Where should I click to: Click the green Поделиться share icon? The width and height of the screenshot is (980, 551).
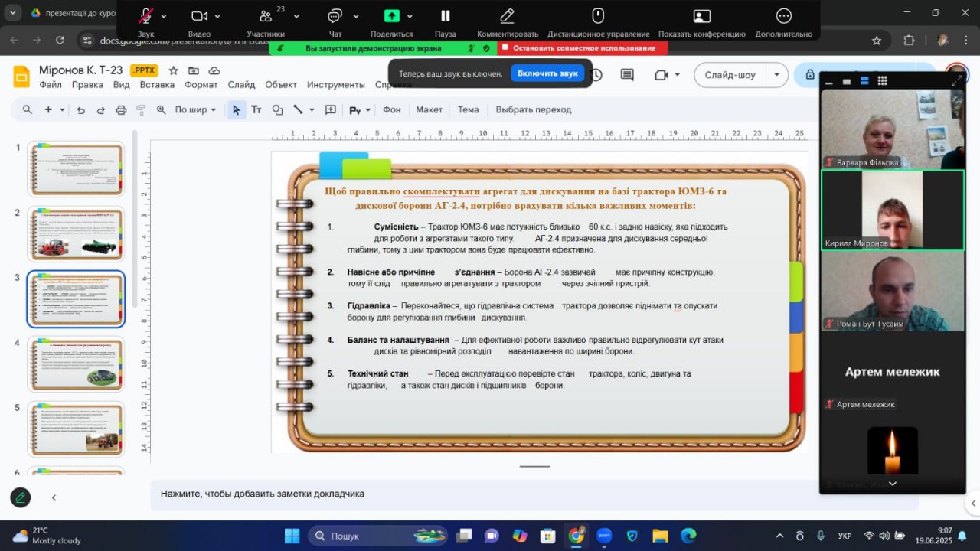[x=391, y=16]
